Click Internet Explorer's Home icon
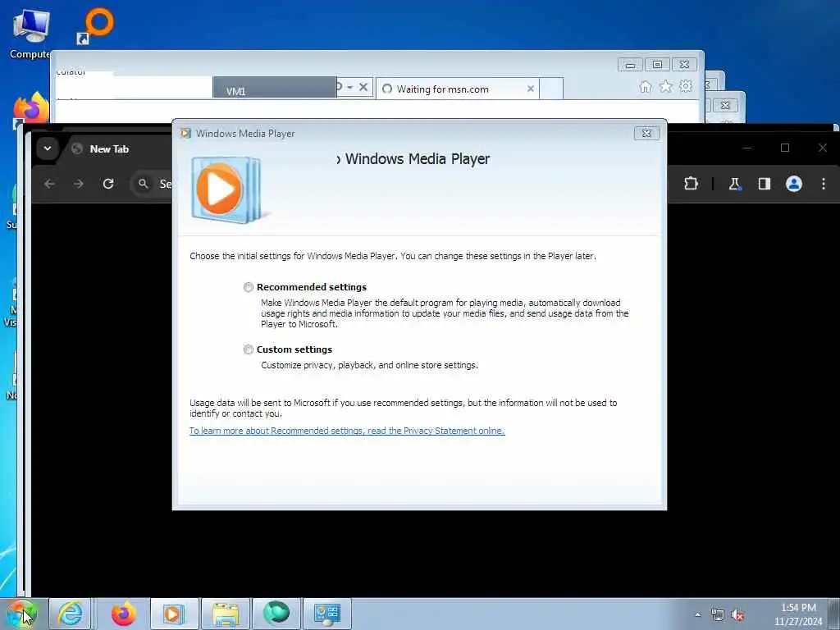 [646, 87]
